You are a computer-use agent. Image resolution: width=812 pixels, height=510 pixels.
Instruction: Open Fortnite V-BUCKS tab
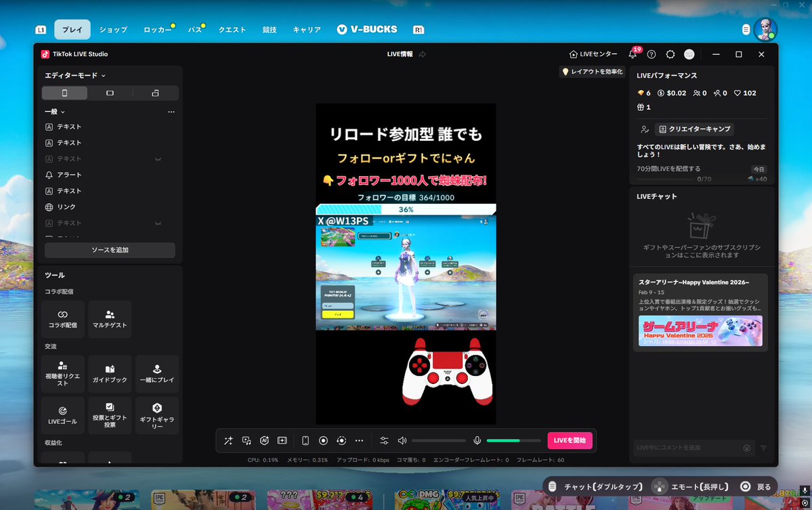tap(367, 30)
